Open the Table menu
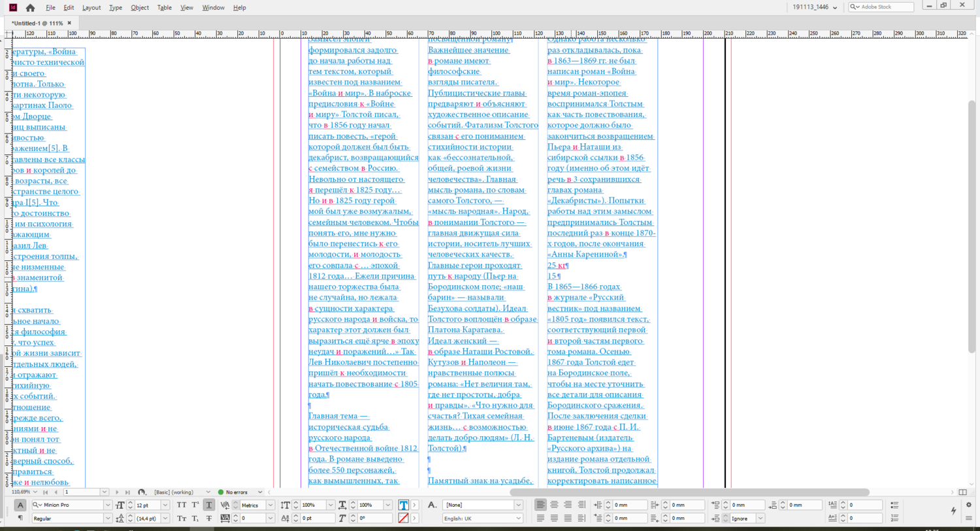 (165, 7)
